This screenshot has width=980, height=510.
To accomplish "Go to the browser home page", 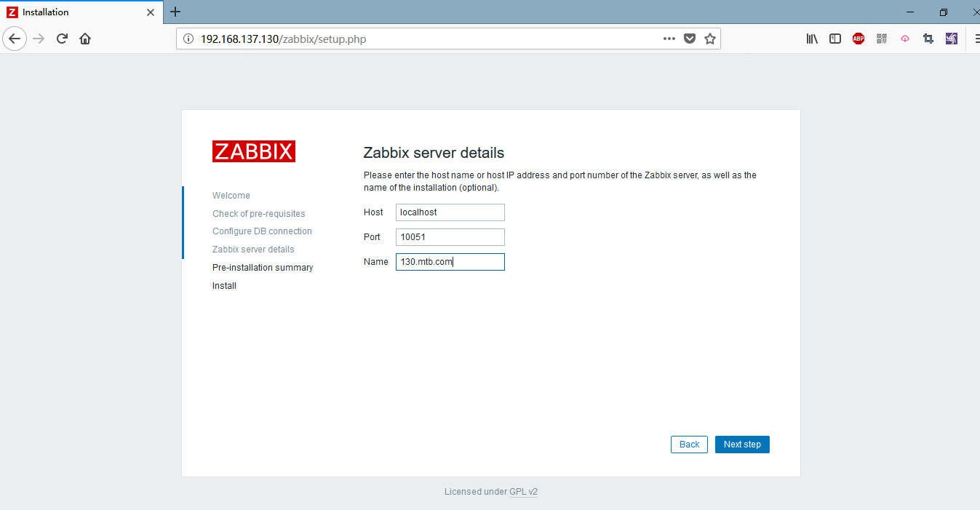I will [85, 39].
